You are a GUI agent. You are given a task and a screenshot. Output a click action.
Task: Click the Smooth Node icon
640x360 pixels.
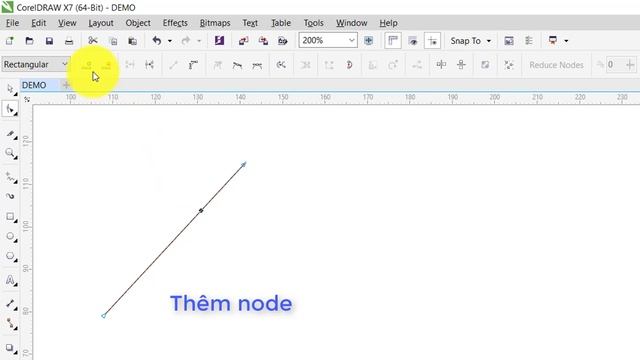237,65
